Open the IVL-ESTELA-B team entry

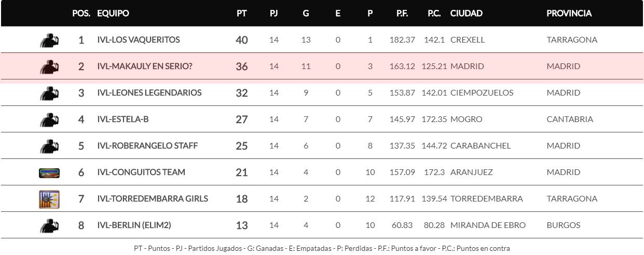tap(123, 119)
